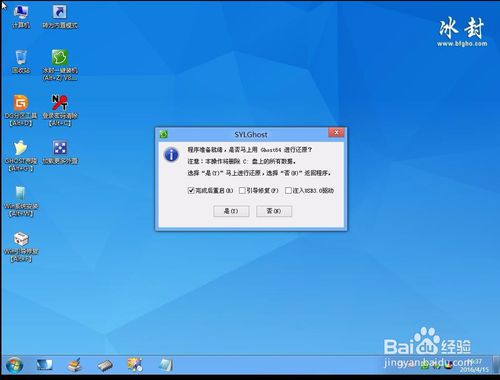Click the SYLGhost title bar app icon
500x380 pixels.
pos(164,134)
